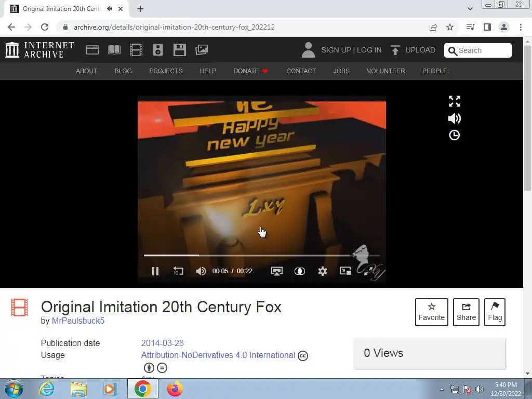The image size is (532, 399).
Task: Click the search magnifier icon
Action: click(453, 50)
